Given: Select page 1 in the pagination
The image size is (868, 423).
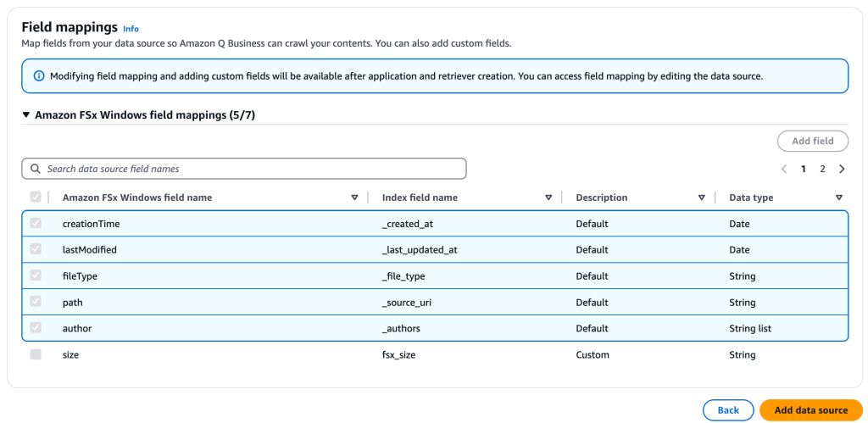Looking at the screenshot, I should (804, 169).
